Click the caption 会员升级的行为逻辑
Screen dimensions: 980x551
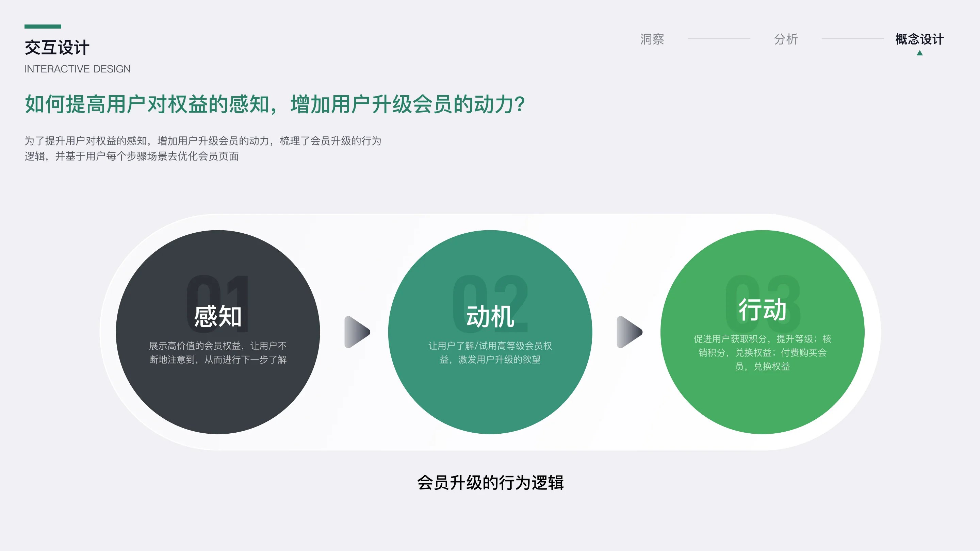[490, 483]
